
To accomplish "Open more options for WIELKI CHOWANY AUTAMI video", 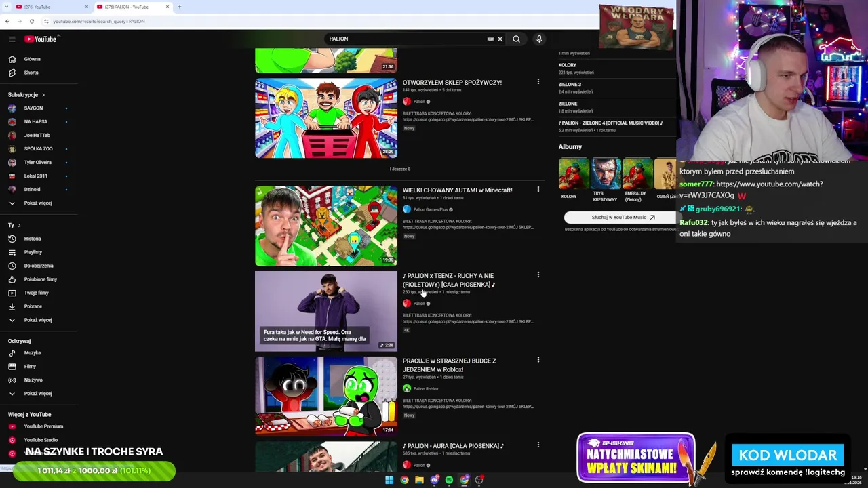I will 538,190.
